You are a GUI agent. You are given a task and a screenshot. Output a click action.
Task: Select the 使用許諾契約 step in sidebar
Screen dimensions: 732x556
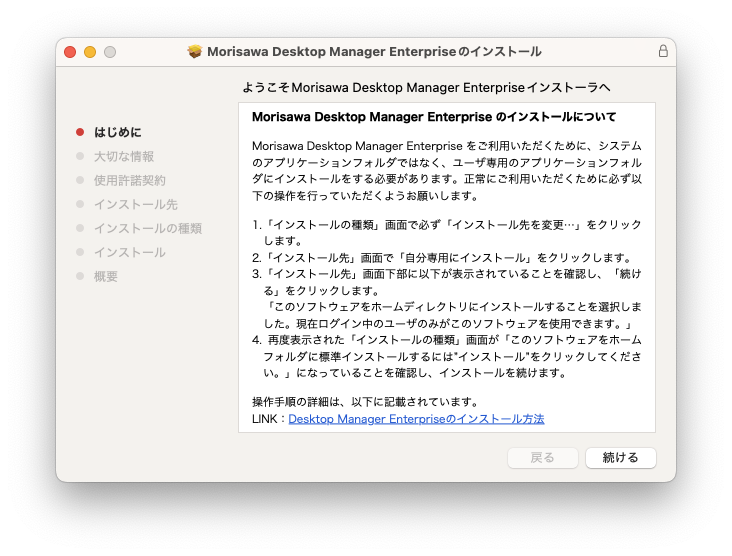[130, 180]
